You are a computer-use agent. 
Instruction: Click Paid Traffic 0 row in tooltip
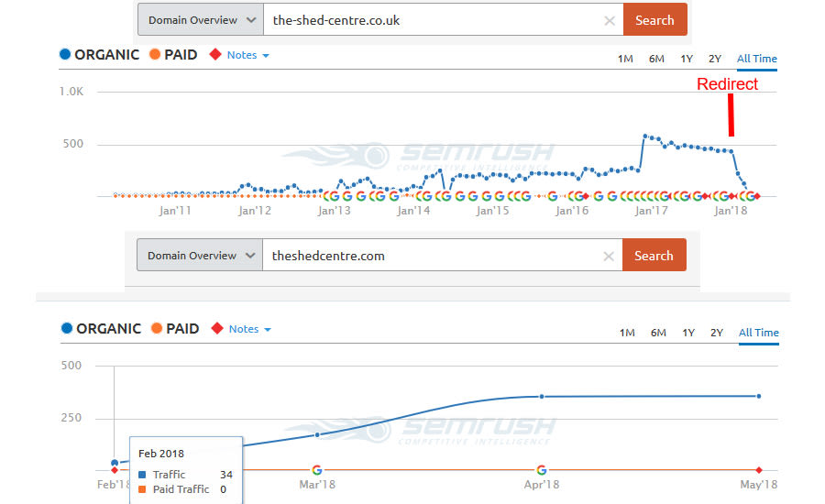point(182,489)
